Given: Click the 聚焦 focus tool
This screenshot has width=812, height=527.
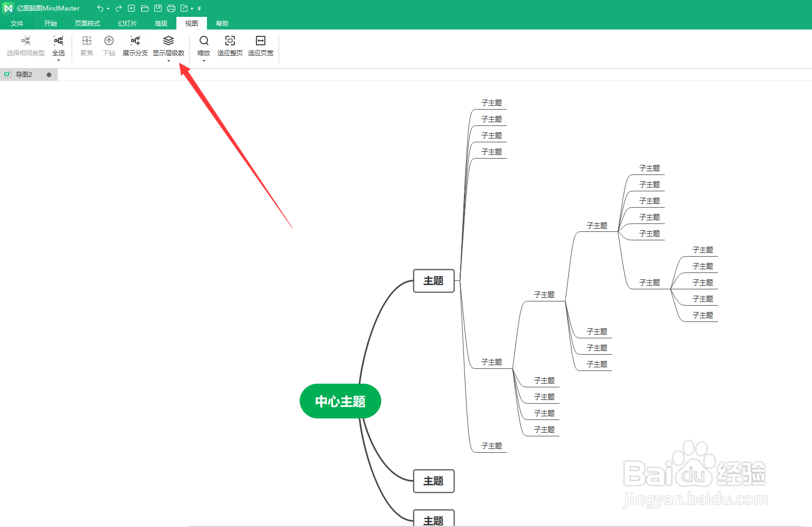Looking at the screenshot, I should click(x=87, y=46).
